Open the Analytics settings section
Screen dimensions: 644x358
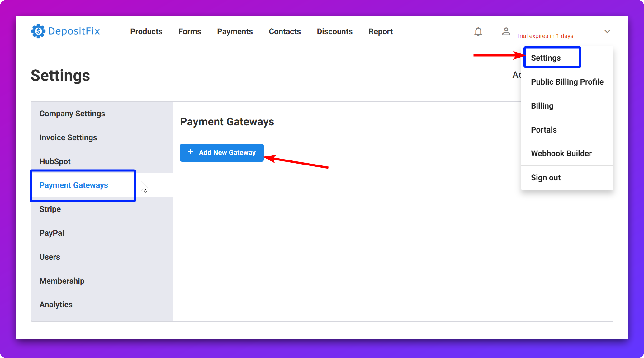[x=102, y=305]
